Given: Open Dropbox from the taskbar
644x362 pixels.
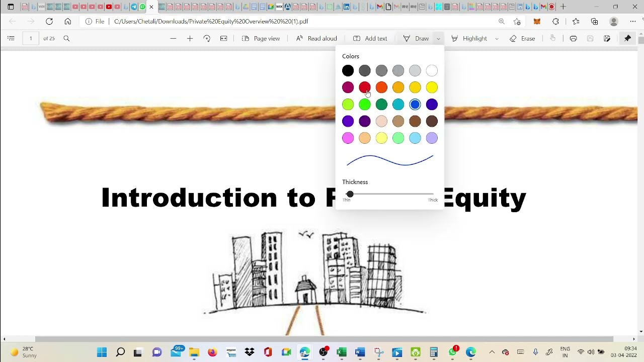Looking at the screenshot, I should point(250,352).
